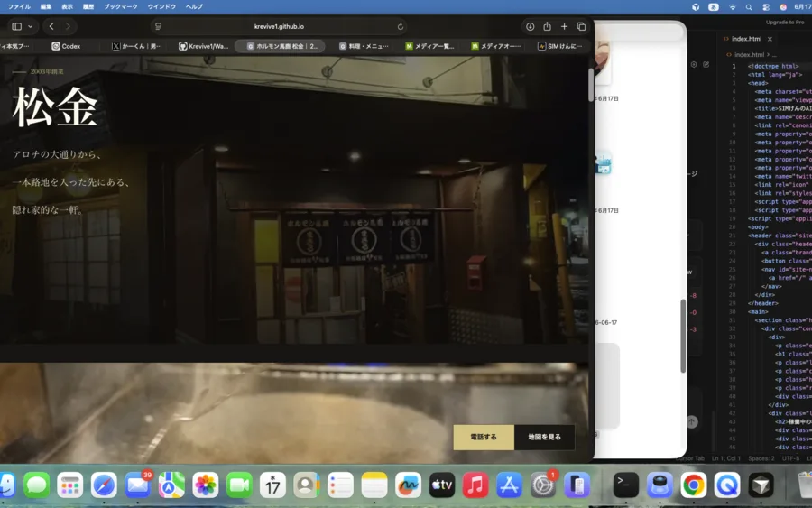Open Launchpad from the Dock

coord(69,485)
